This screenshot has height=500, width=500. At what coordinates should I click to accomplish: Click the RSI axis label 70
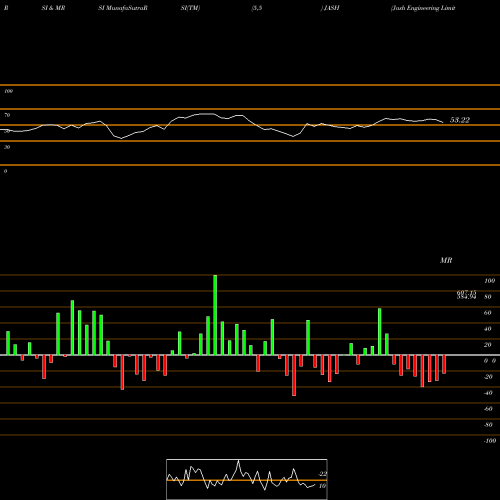coord(7,115)
